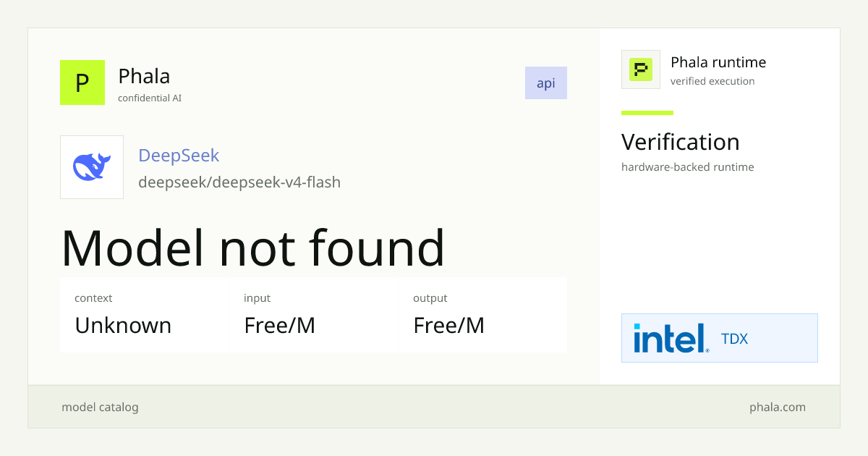Select the context Unknown stat card
The width and height of the screenshot is (868, 456).
click(x=144, y=315)
